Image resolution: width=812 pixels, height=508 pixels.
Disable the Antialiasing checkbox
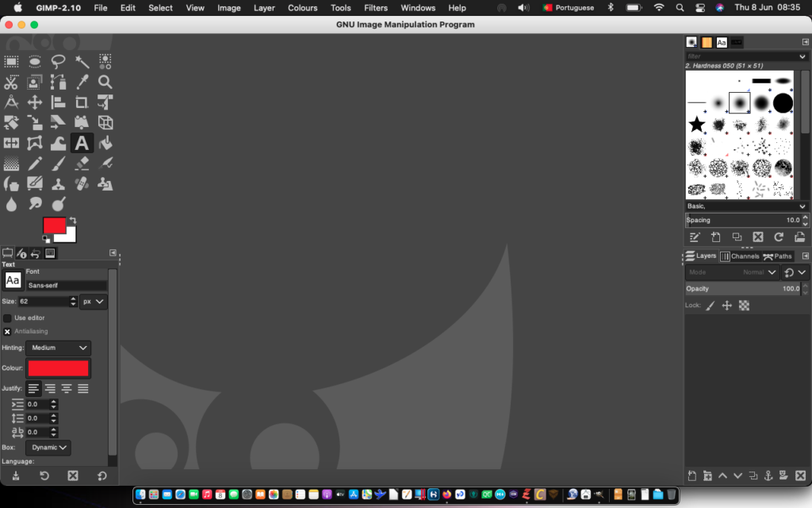[8, 331]
